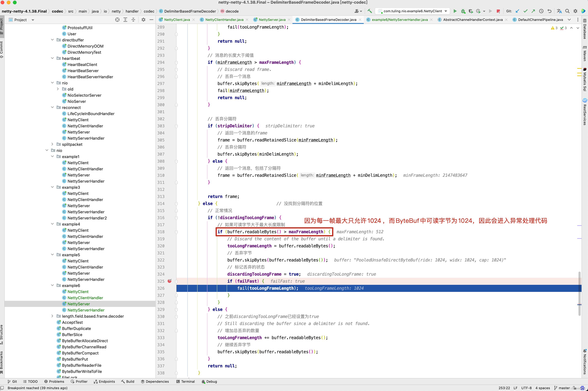The image size is (588, 391).
Task: Build project with the hammer icon
Action: (370, 11)
